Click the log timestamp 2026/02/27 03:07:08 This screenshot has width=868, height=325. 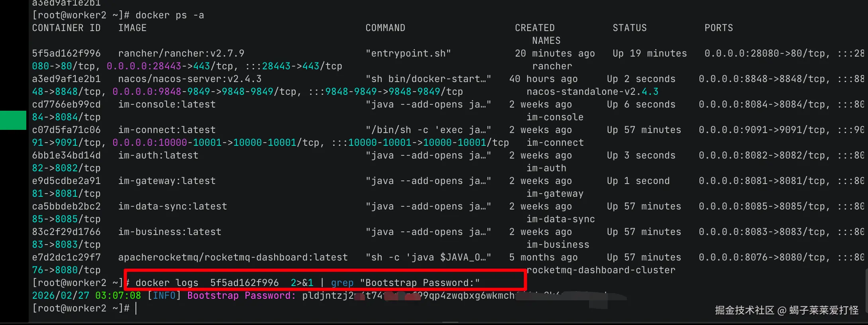86,296
